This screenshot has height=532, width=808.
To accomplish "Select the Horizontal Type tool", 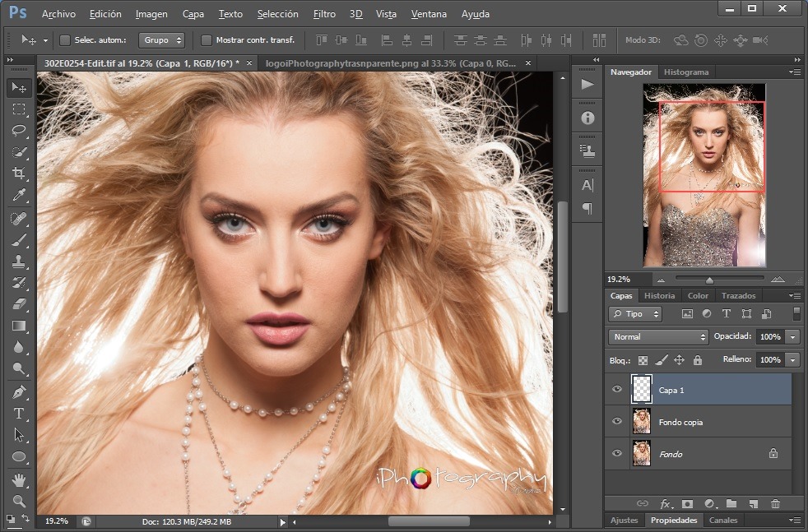I will [19, 414].
